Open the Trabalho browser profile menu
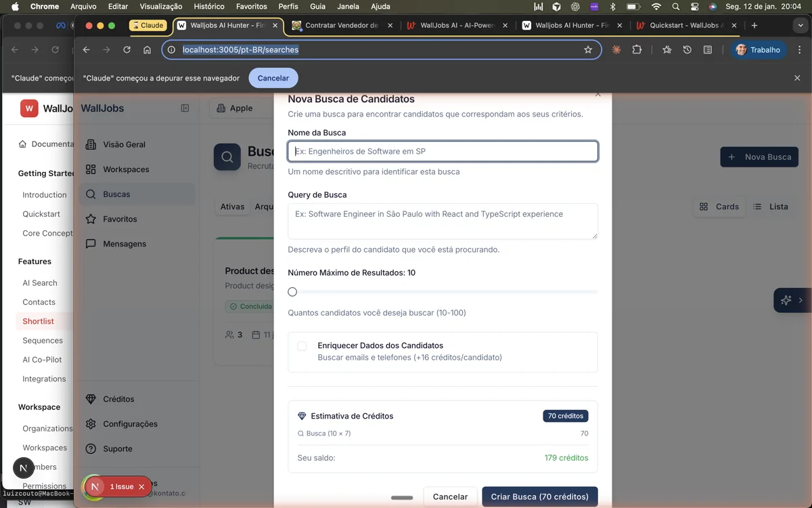 tap(759, 49)
